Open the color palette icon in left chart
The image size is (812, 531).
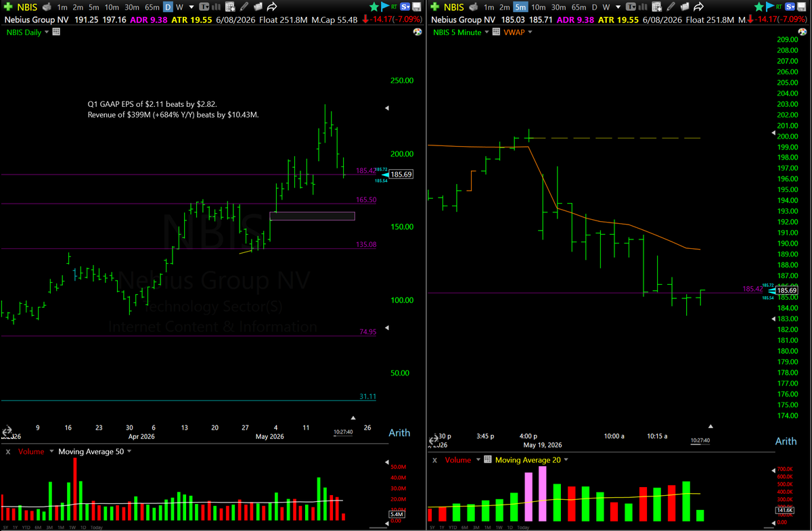[416, 32]
